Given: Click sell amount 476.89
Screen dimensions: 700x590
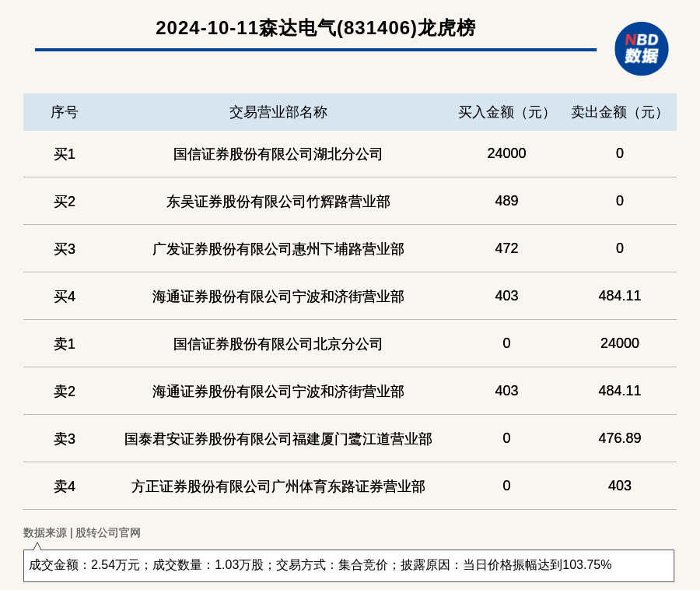Looking at the screenshot, I should (620, 438).
